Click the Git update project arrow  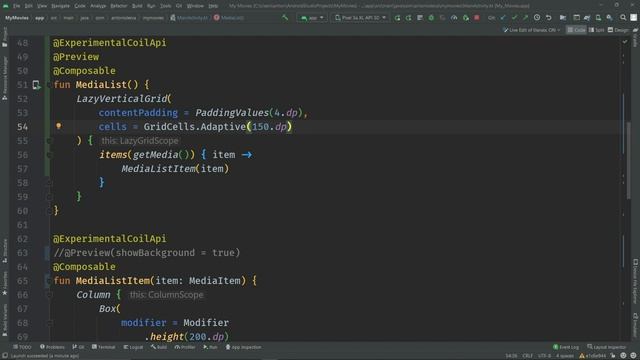point(503,18)
